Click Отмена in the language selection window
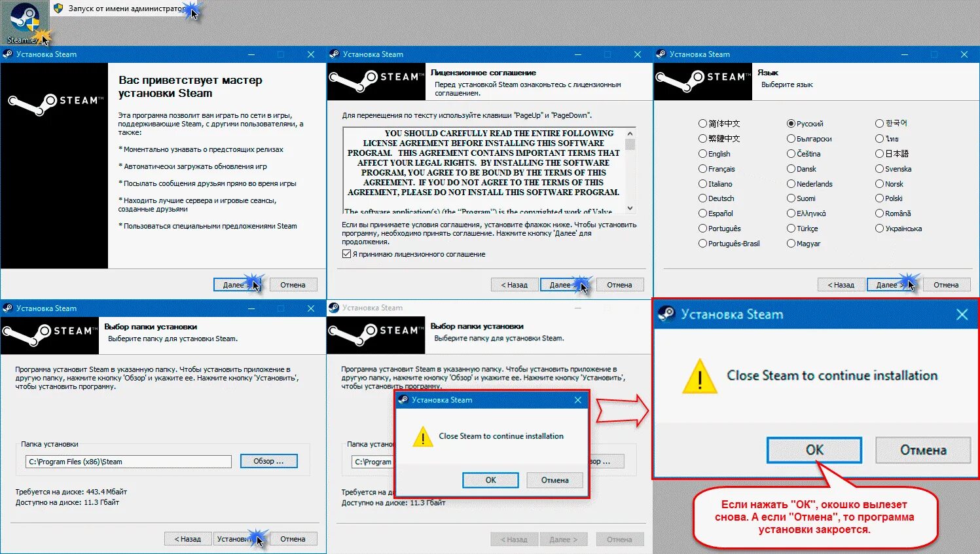 (x=946, y=285)
